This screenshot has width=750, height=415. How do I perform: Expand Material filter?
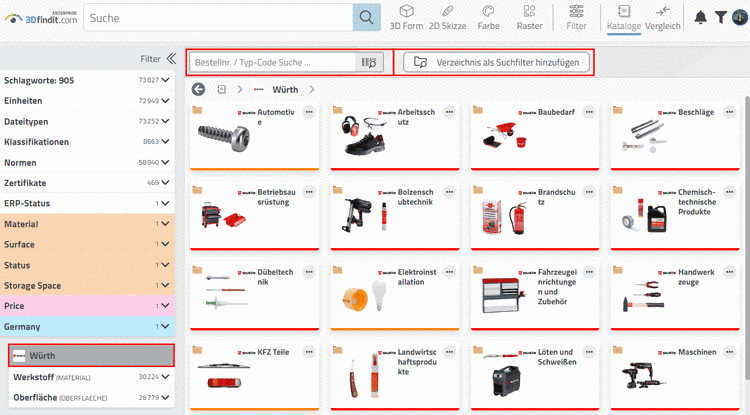tap(165, 224)
